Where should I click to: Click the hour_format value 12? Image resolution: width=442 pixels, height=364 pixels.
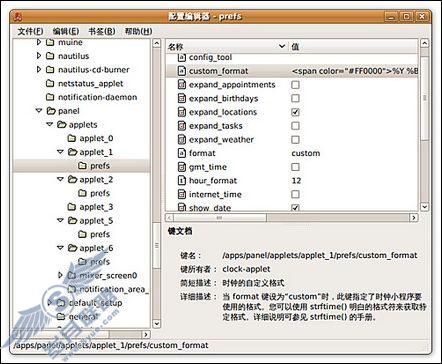point(296,180)
